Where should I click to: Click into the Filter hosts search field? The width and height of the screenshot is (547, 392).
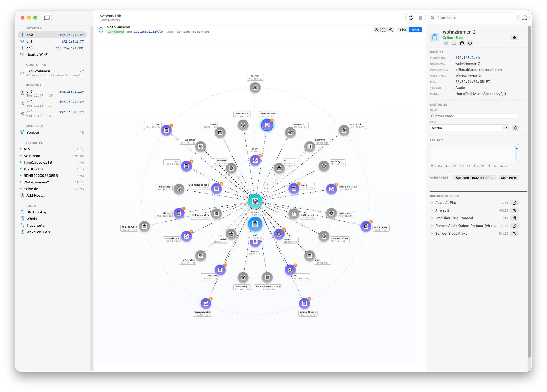[x=472, y=18]
